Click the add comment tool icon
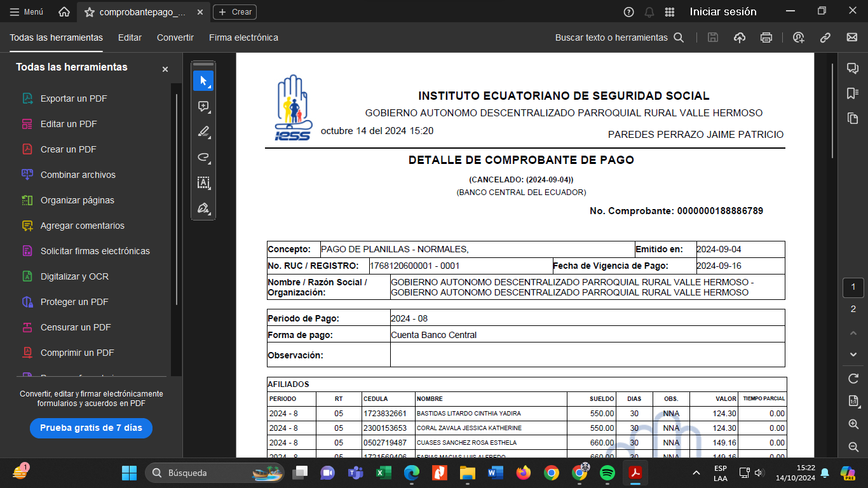868x488 pixels. tap(203, 107)
